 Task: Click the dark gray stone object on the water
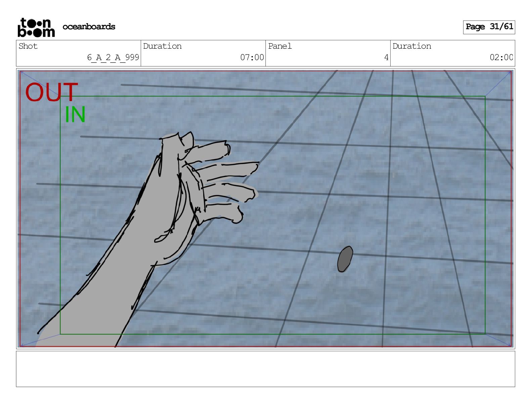click(x=345, y=259)
